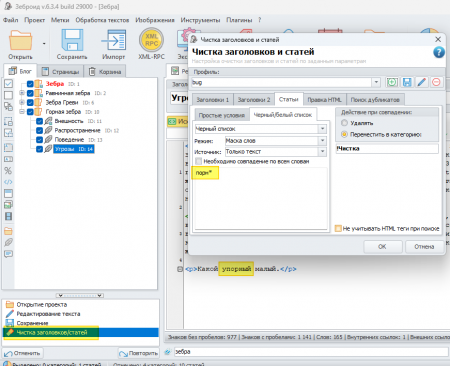
Task: Click the comment bubble sidebar icon
Action: pyautogui.click(x=8, y=254)
